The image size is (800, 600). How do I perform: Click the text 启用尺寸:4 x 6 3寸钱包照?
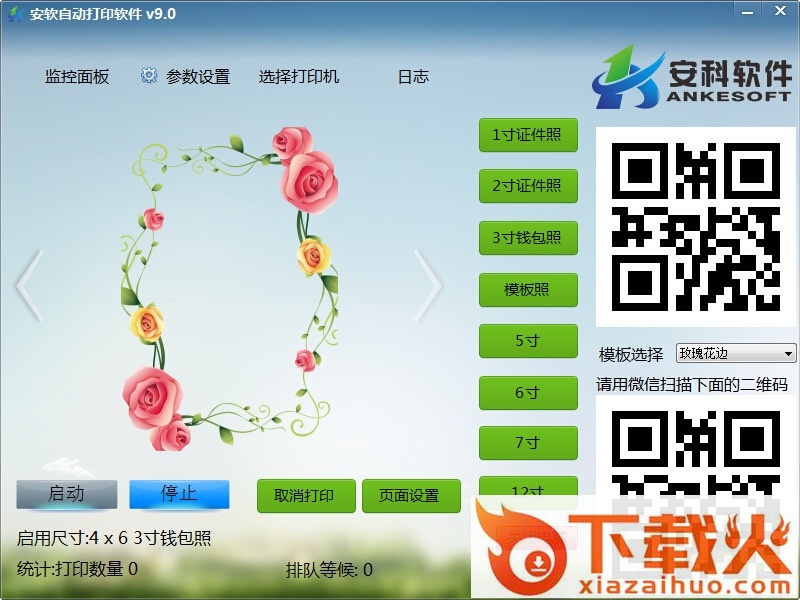click(x=114, y=538)
